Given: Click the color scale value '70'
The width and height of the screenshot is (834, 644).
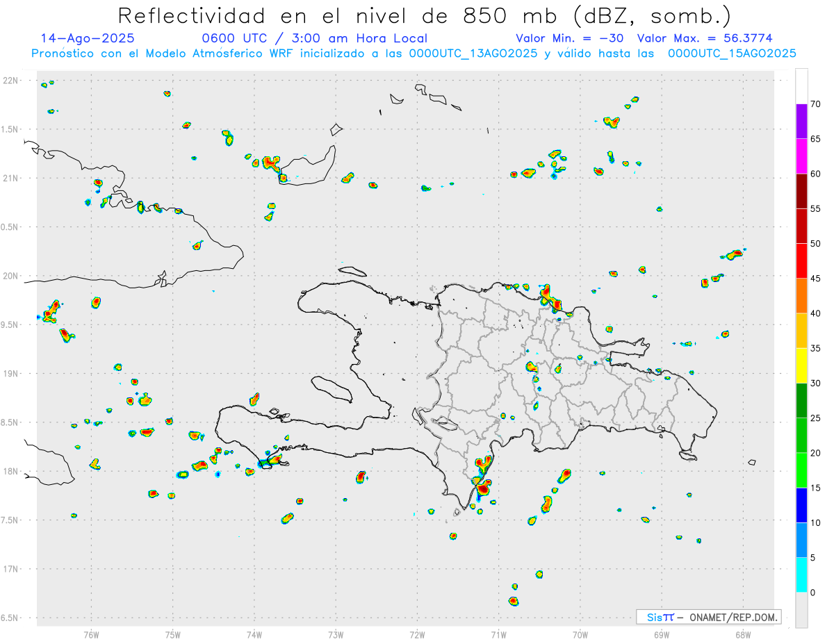Looking at the screenshot, I should pyautogui.click(x=816, y=104).
